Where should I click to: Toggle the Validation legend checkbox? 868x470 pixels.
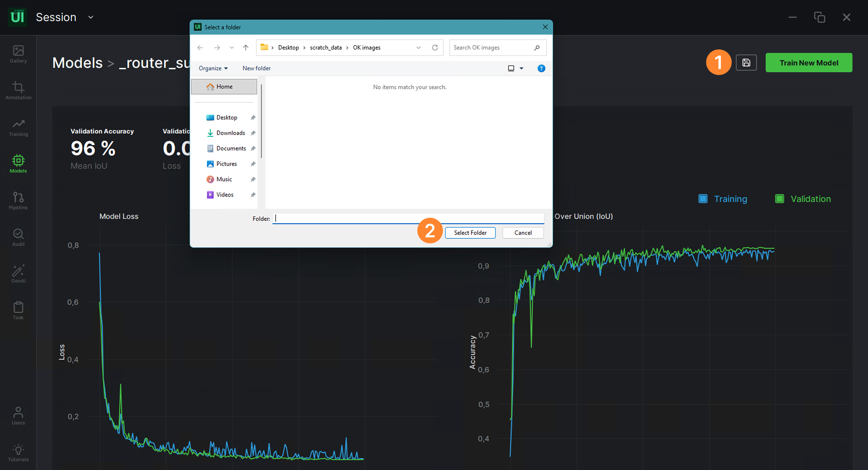point(779,199)
